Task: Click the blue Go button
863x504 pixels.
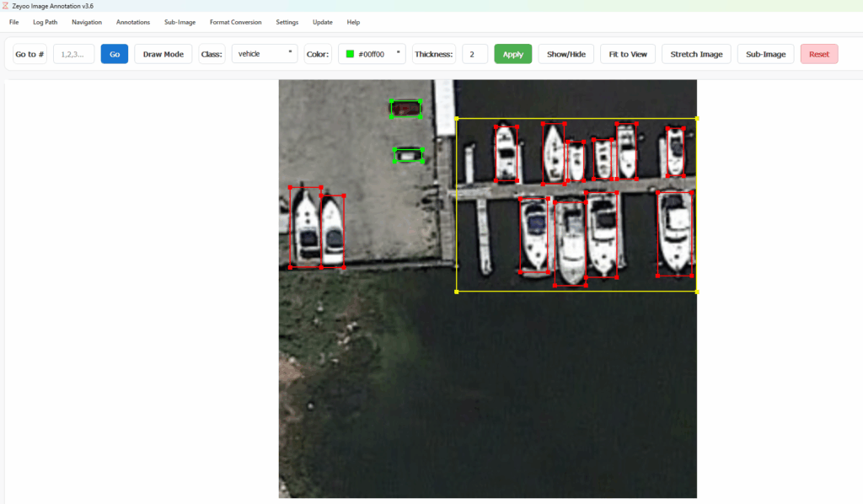Action: click(x=115, y=54)
